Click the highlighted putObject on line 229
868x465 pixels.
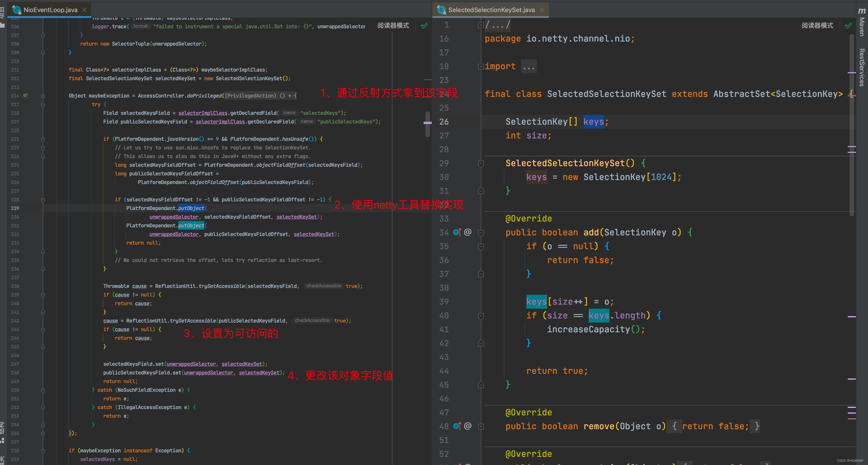click(191, 208)
